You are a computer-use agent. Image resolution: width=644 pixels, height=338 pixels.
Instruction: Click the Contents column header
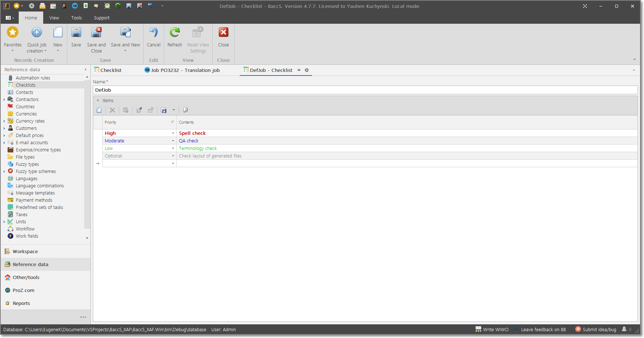(x=407, y=122)
